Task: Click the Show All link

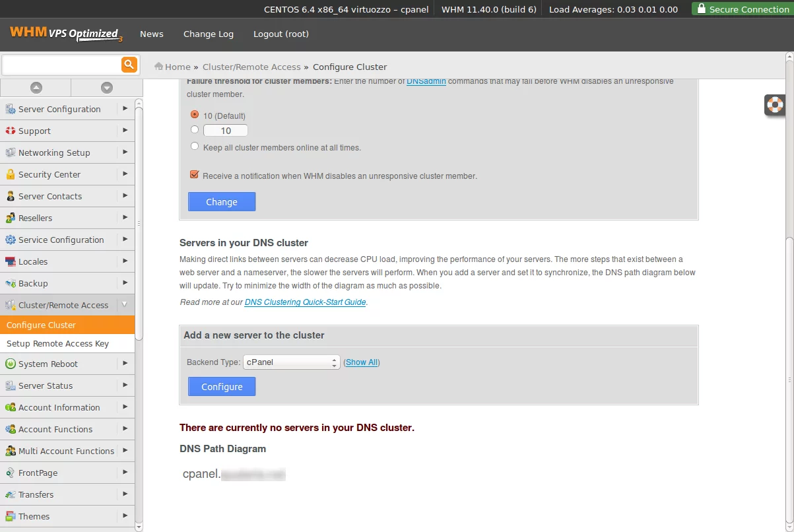Action: pos(362,362)
